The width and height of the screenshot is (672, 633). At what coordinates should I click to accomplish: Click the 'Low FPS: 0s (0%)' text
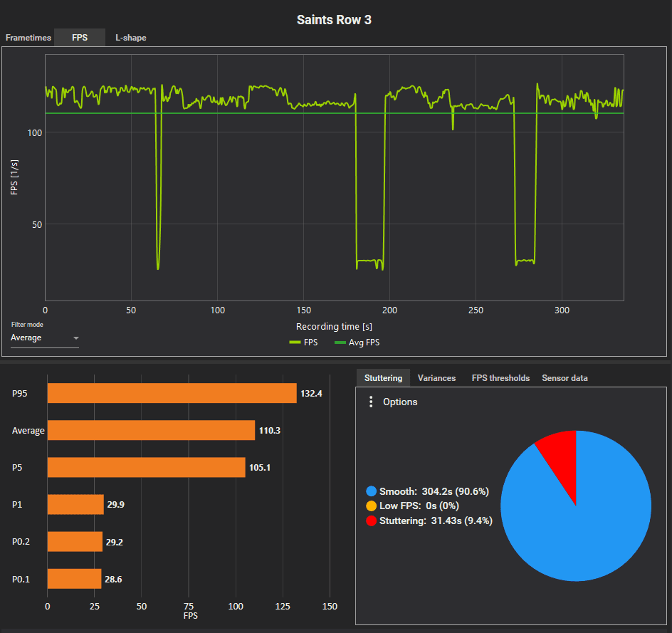click(419, 506)
